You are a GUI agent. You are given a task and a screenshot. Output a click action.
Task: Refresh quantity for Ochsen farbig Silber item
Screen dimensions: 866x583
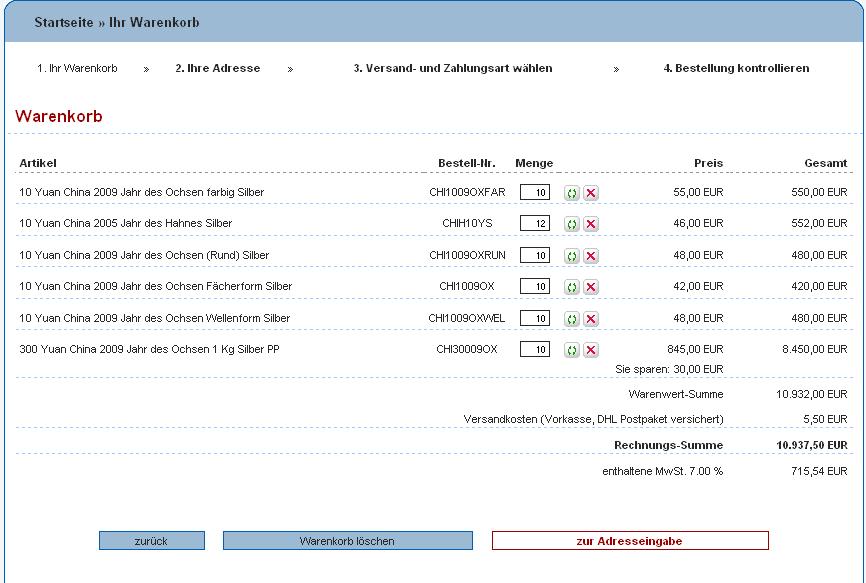[571, 193]
